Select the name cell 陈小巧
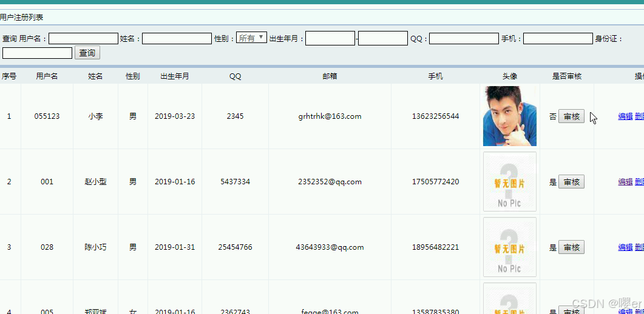 (95, 247)
